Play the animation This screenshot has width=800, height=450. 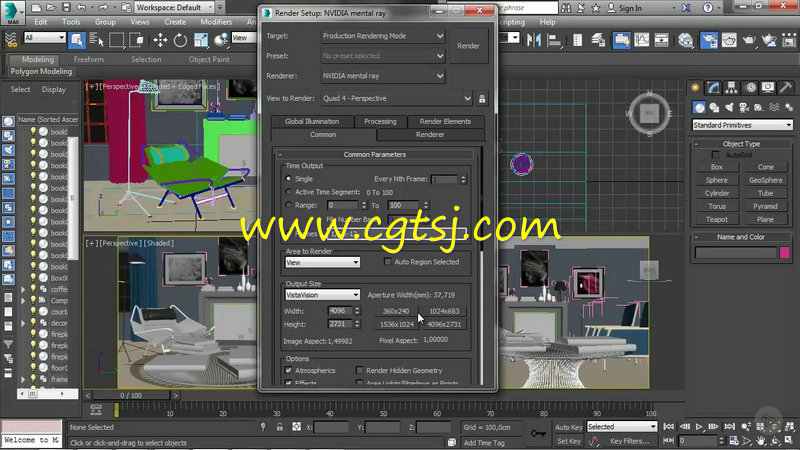coord(699,427)
